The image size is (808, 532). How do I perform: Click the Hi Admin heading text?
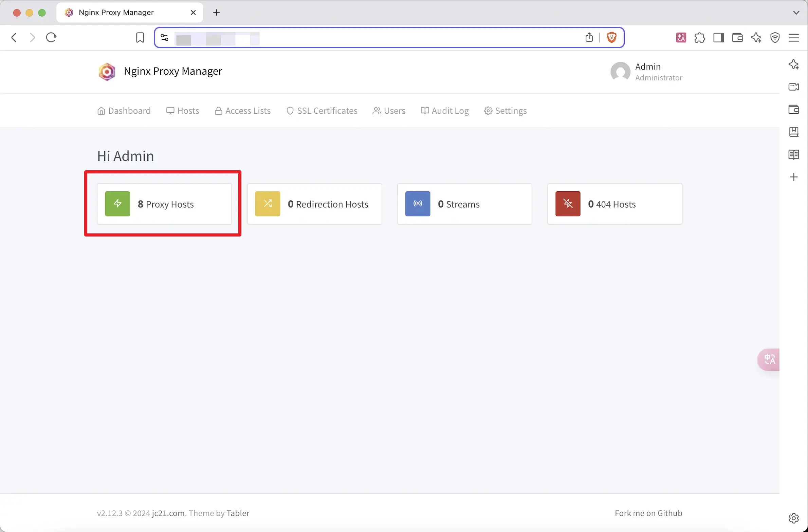click(126, 156)
